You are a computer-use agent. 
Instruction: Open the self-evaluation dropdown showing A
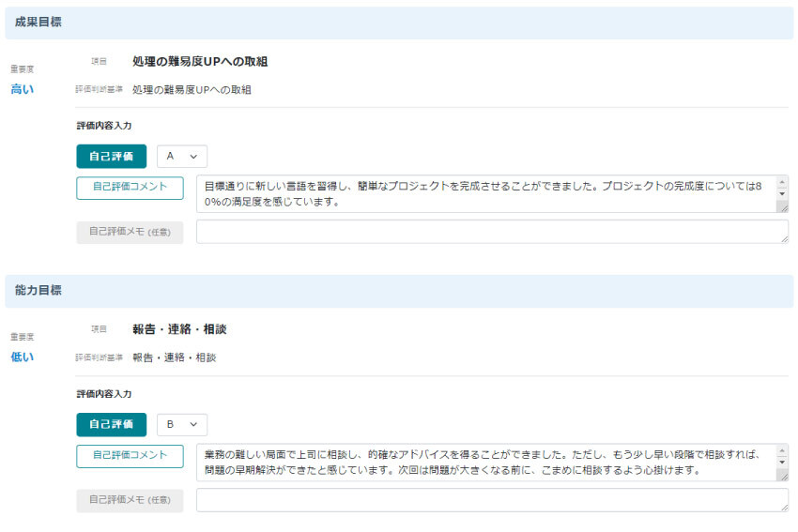[182, 156]
